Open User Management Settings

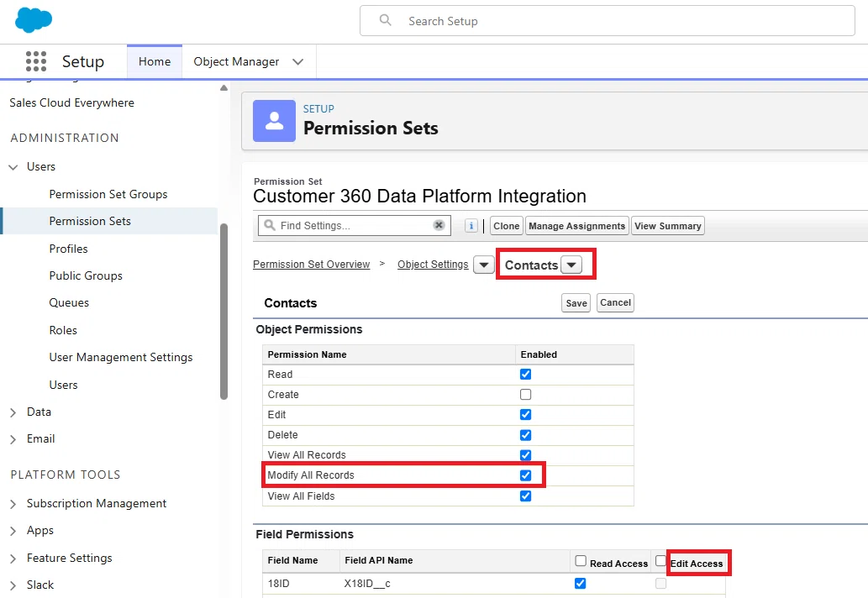[x=121, y=357]
